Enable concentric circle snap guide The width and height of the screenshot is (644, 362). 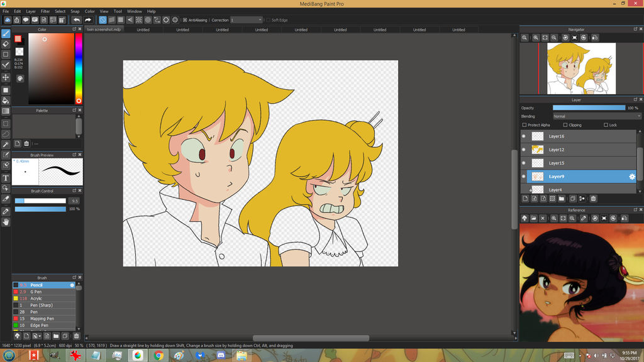pyautogui.click(x=148, y=19)
